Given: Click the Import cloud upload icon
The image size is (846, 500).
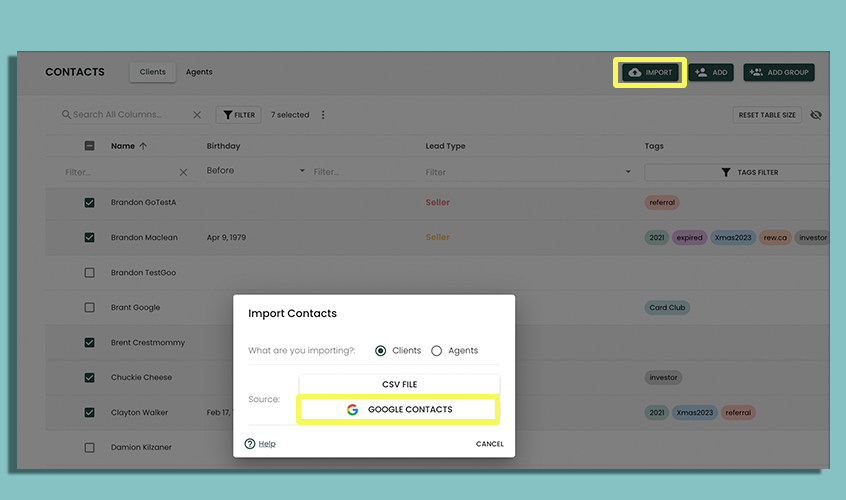Looking at the screenshot, I should pyautogui.click(x=634, y=73).
